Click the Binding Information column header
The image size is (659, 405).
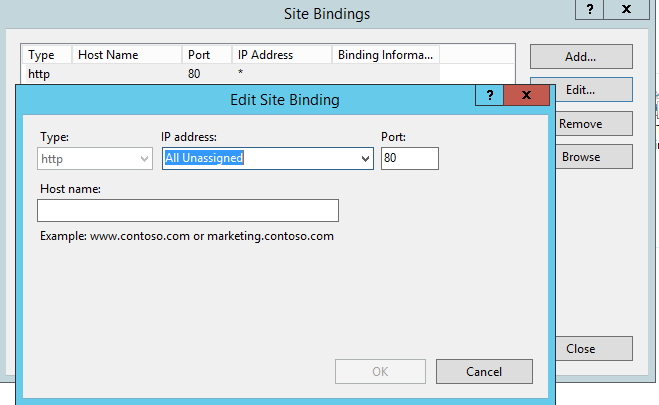pyautogui.click(x=386, y=55)
